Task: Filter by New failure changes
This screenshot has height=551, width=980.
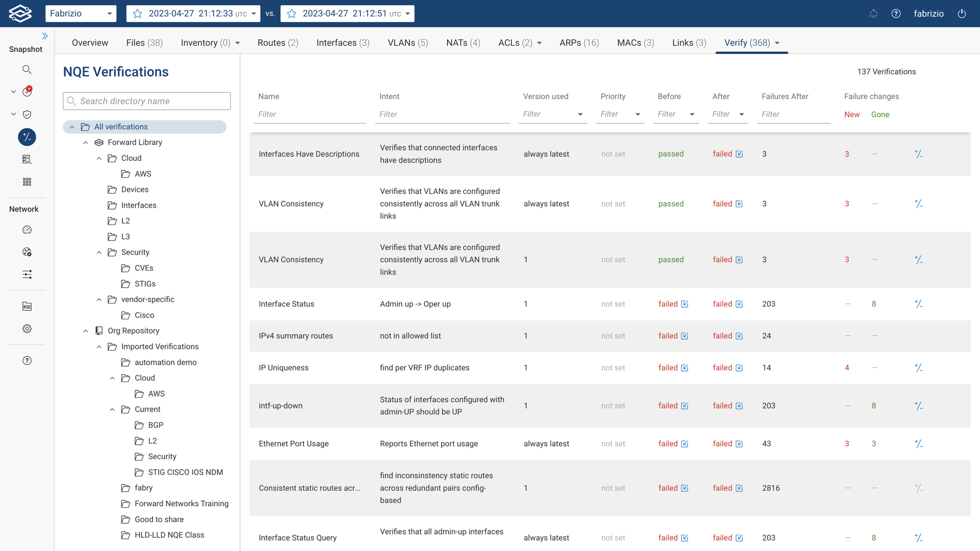Action: (851, 115)
